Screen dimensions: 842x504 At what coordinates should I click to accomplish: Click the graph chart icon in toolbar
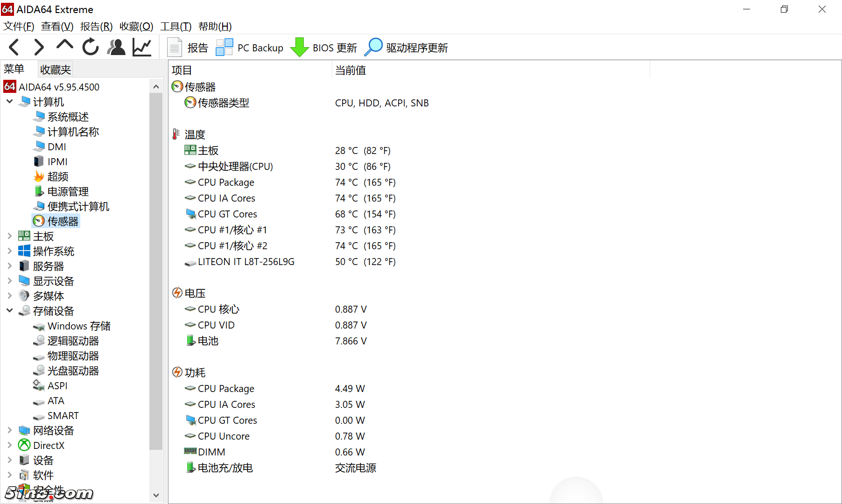141,47
